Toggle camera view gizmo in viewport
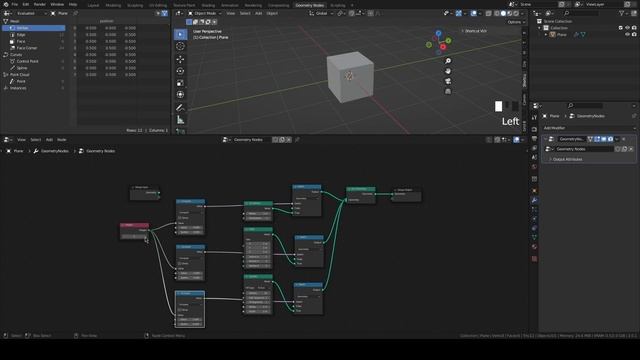640x360 pixels. click(x=448, y=81)
